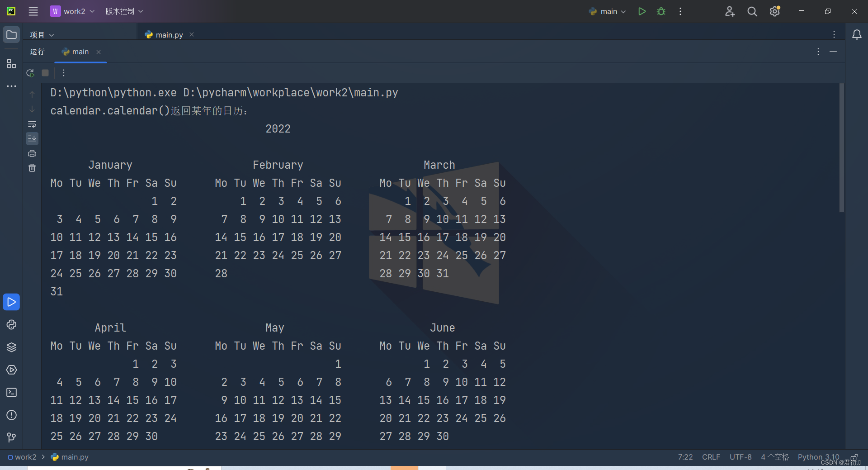Click D:\pycharm\workplace\work2\main.py path in output

coord(291,93)
